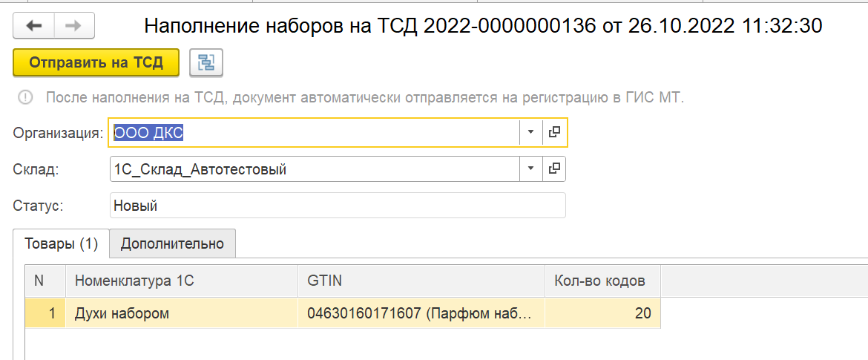The width and height of the screenshot is (868, 360).
Task: Select the Духи набором row cell
Action: [182, 313]
